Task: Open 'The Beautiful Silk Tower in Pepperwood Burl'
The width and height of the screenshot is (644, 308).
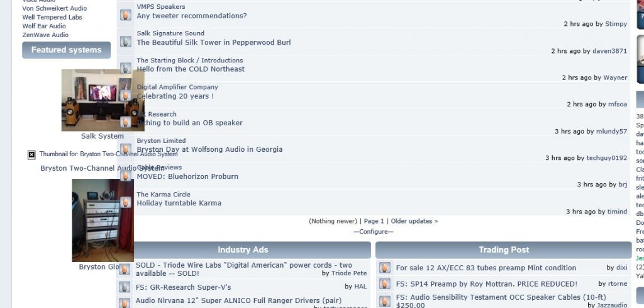Action: click(214, 42)
